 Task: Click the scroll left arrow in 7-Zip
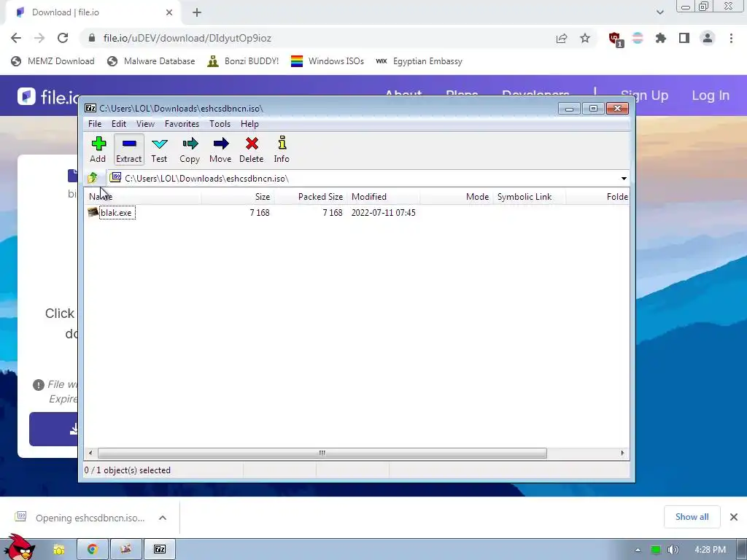point(90,453)
